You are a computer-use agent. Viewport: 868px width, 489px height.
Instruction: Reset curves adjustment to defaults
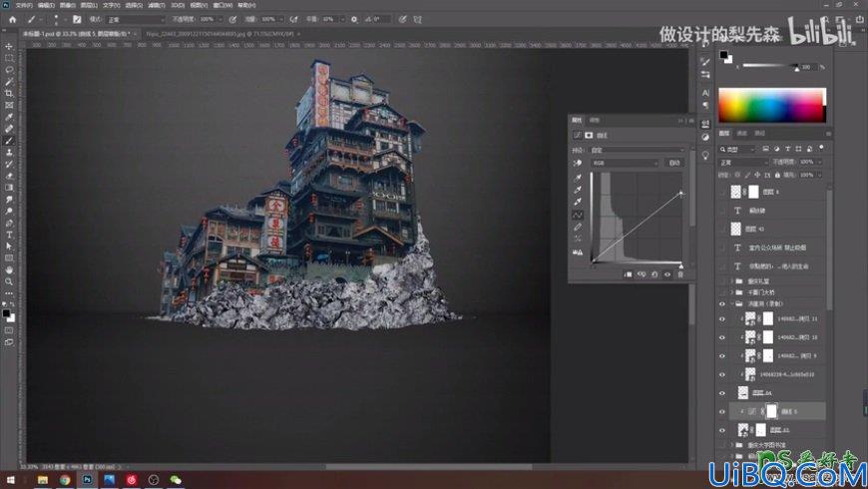[654, 274]
